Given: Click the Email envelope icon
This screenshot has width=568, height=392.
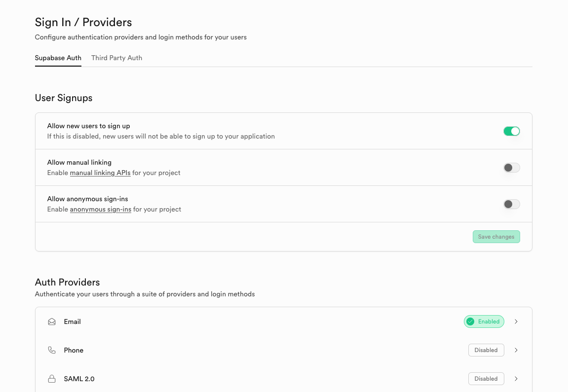Looking at the screenshot, I should pos(52,321).
